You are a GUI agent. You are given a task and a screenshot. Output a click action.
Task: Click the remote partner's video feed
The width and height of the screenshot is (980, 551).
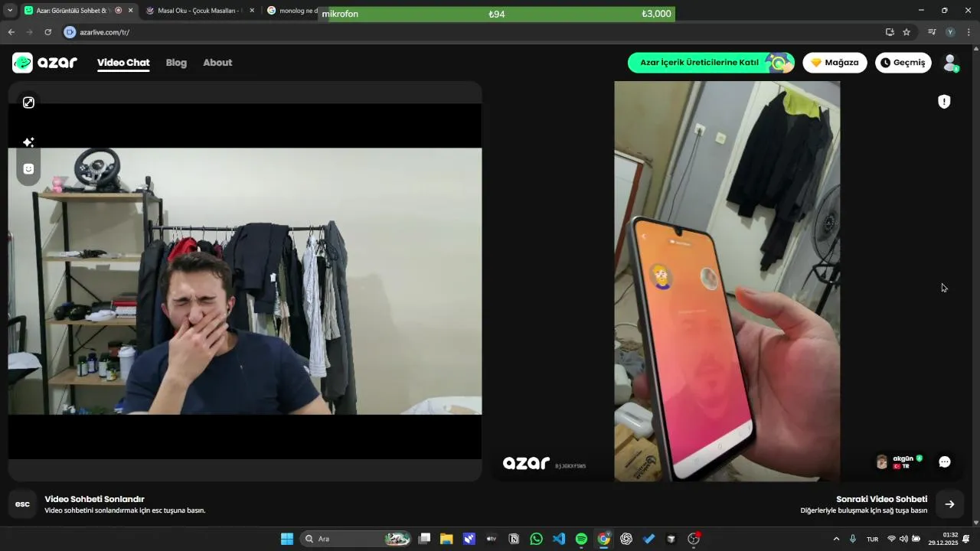(x=727, y=281)
